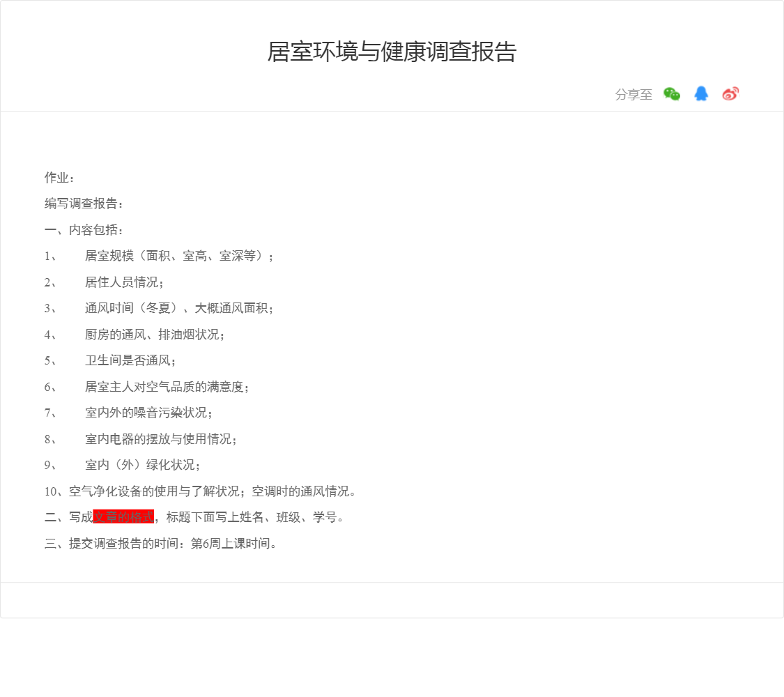Image resolution: width=784 pixels, height=697 pixels.
Task: Click the text 标题下面写上姓名、班级、学号
Action: tap(252, 517)
